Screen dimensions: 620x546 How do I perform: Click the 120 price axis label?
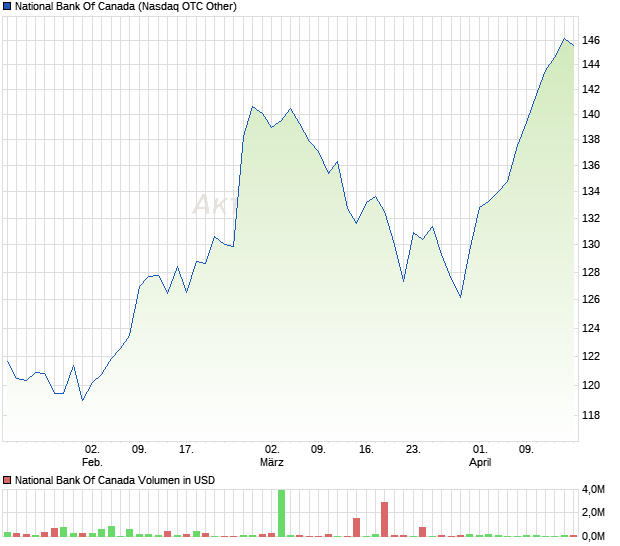click(591, 385)
